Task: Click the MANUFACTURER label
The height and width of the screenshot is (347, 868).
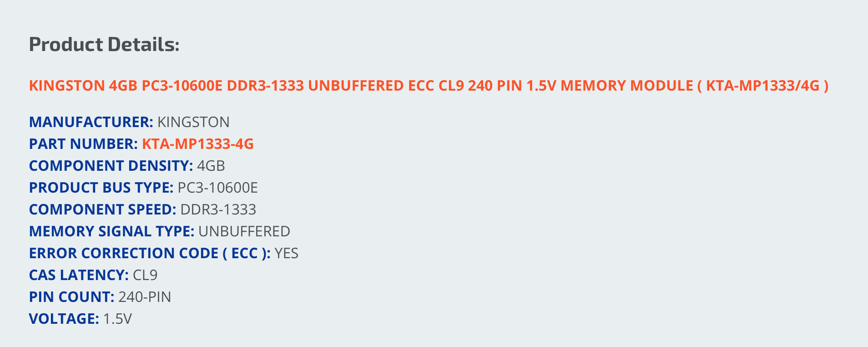Action: tap(91, 122)
